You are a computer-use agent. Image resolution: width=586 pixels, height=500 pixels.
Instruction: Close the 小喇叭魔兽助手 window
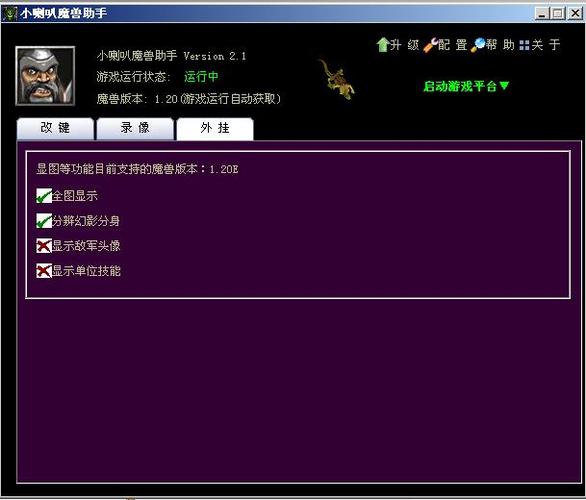(575, 14)
